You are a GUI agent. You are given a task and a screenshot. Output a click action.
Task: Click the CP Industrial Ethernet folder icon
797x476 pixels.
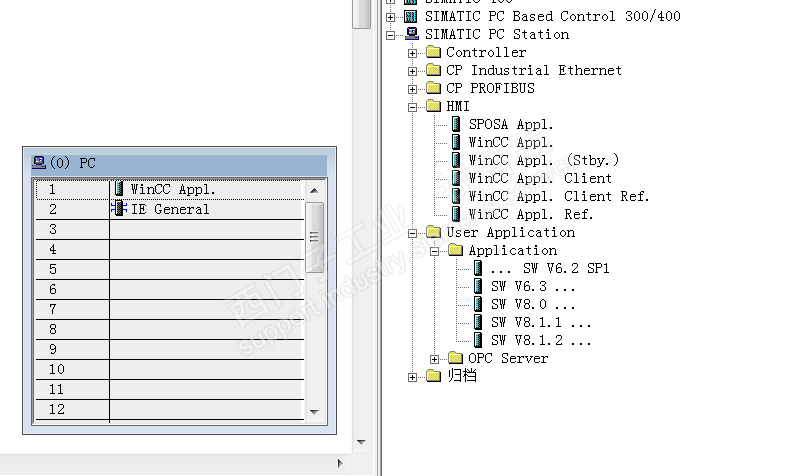tap(434, 70)
